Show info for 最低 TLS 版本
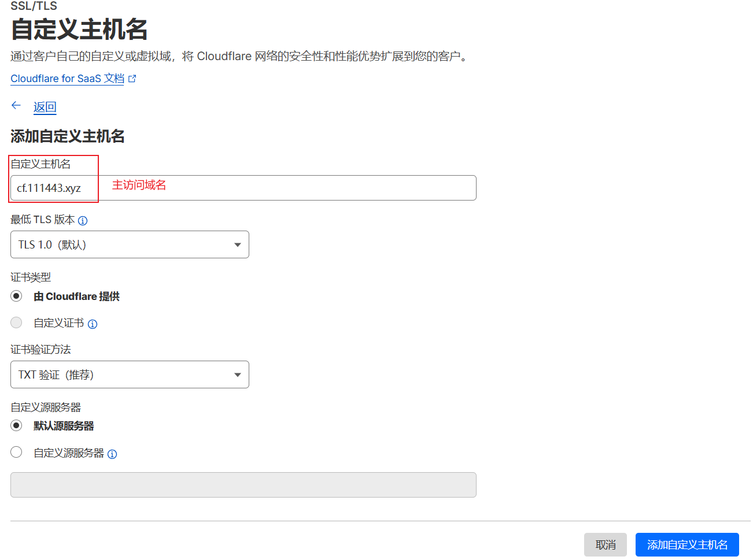The width and height of the screenshot is (753, 560). point(83,221)
